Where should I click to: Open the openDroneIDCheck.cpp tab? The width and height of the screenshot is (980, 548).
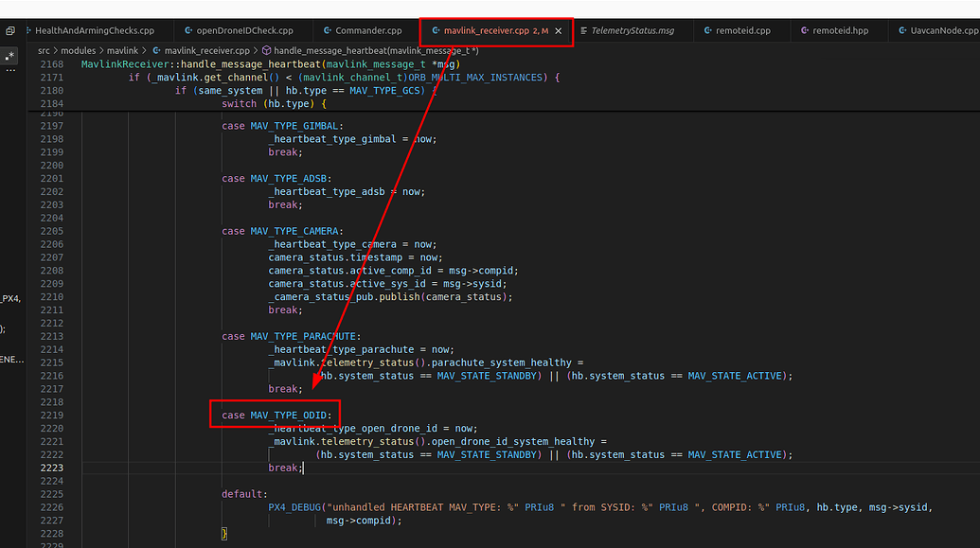(x=244, y=30)
